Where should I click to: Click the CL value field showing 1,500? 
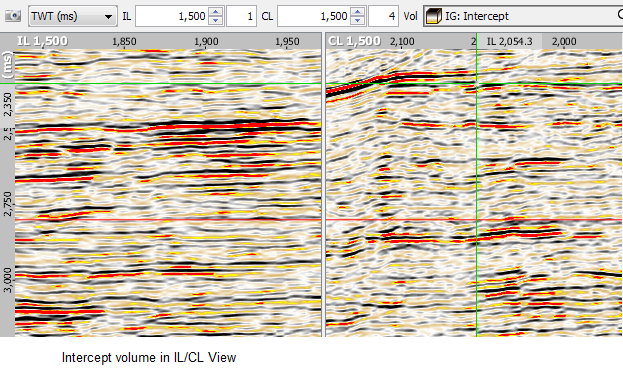coord(313,16)
